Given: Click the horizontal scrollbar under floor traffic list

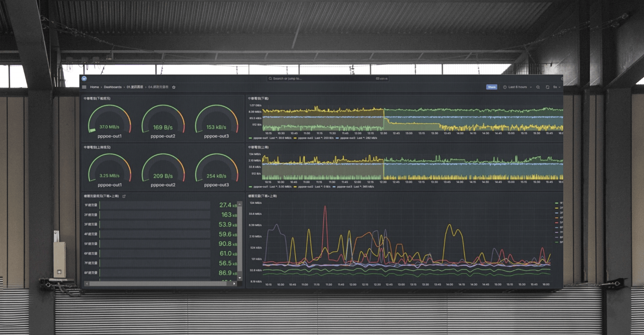Looking at the screenshot, I should tap(158, 284).
